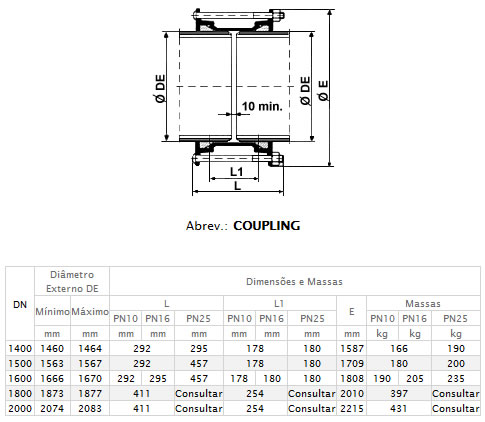Click "Consultar" under L PN25, row 2000
The image size is (485, 422).
point(199,409)
